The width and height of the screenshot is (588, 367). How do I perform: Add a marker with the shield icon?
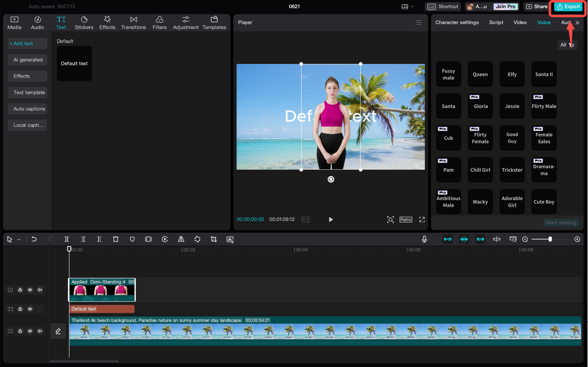(132, 239)
